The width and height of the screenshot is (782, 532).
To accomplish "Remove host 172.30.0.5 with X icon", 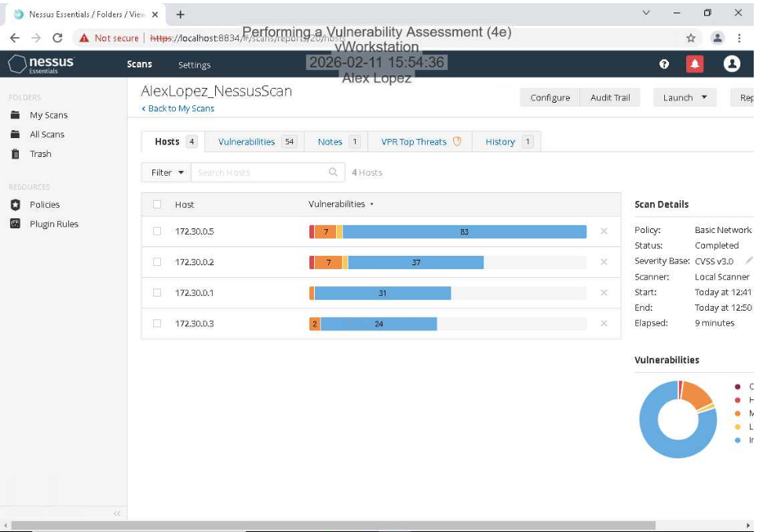I will tap(604, 231).
